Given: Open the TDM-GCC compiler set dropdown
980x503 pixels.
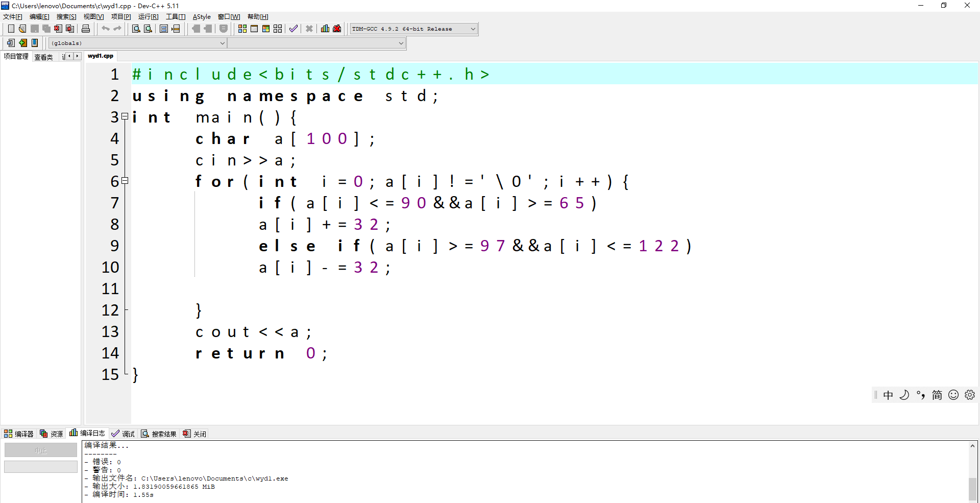Looking at the screenshot, I should (414, 29).
